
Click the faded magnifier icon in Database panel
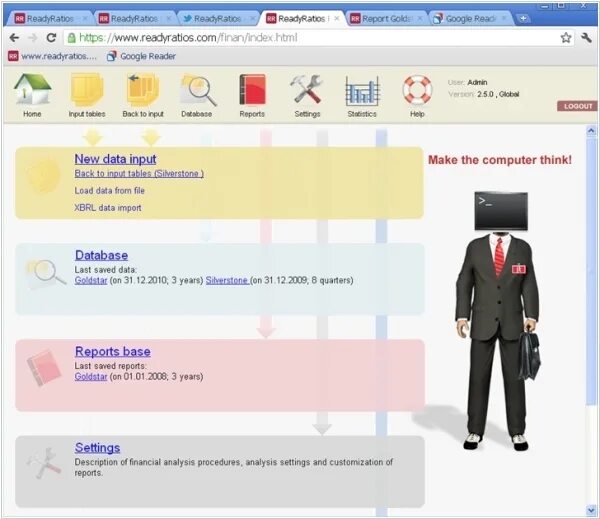click(x=45, y=273)
